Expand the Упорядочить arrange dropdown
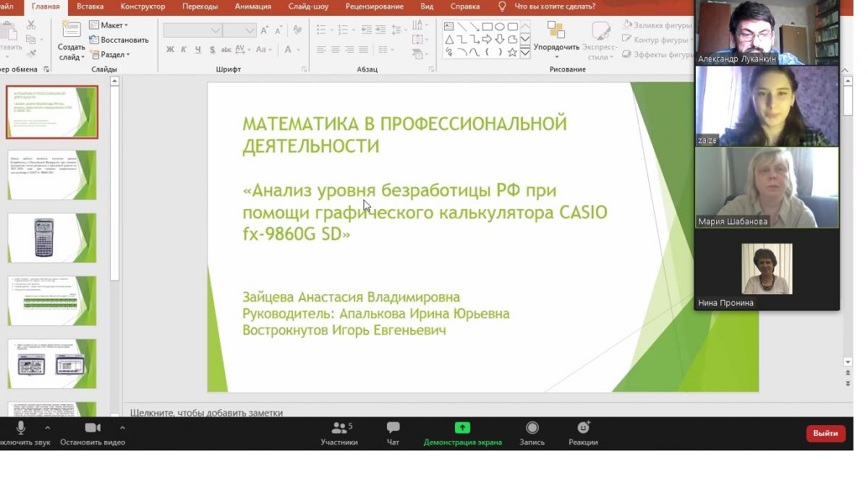868x488 pixels. [556, 47]
